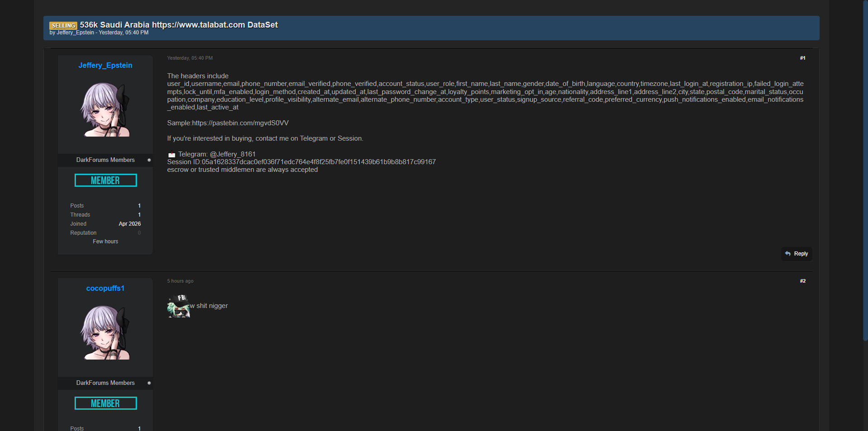Open cocopuffs1's profile via username
Screen dimensions: 868x431
coord(105,289)
